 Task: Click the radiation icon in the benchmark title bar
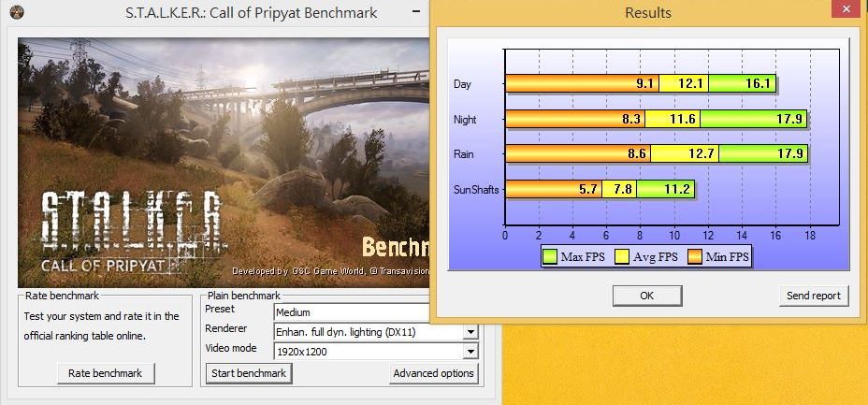[x=17, y=12]
